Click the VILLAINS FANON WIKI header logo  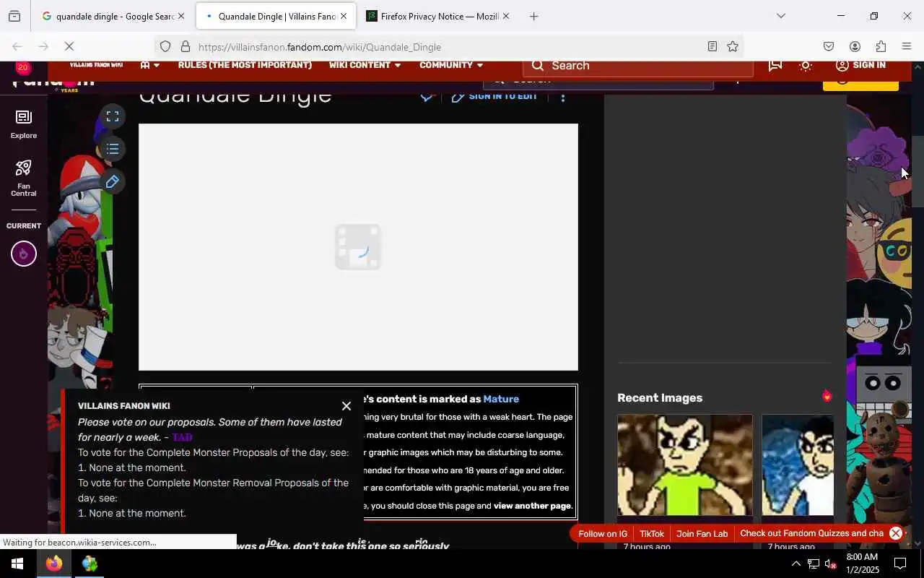[96, 65]
